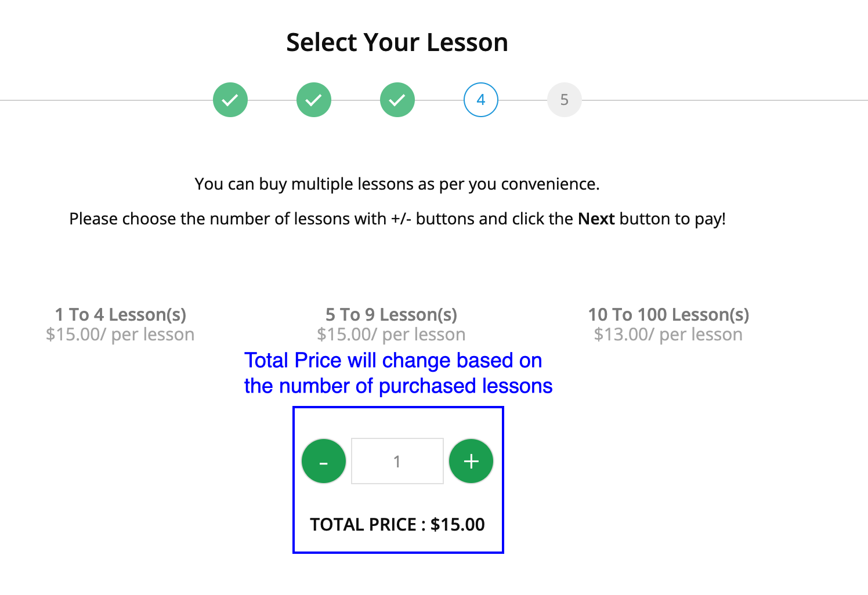Select the current step 4 circle
The image size is (868, 595).
click(x=481, y=100)
